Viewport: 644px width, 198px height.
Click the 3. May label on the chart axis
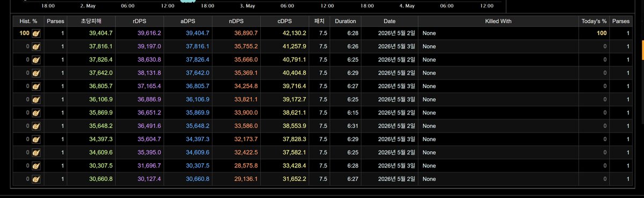coord(247,5)
